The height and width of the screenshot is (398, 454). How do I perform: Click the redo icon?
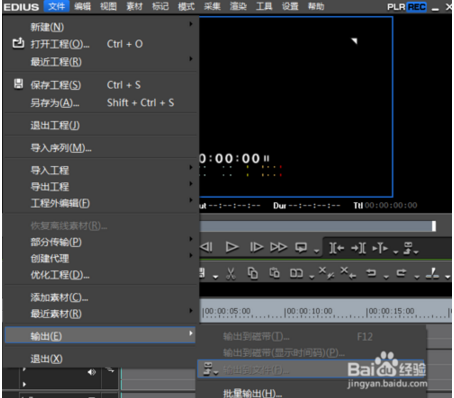pos(401,273)
